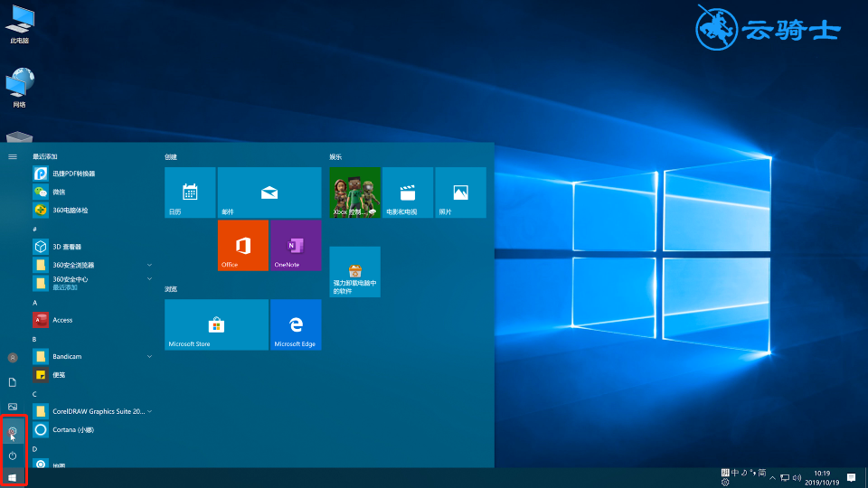Click the network icon in system tray
The width and height of the screenshot is (868, 488).
[785, 478]
